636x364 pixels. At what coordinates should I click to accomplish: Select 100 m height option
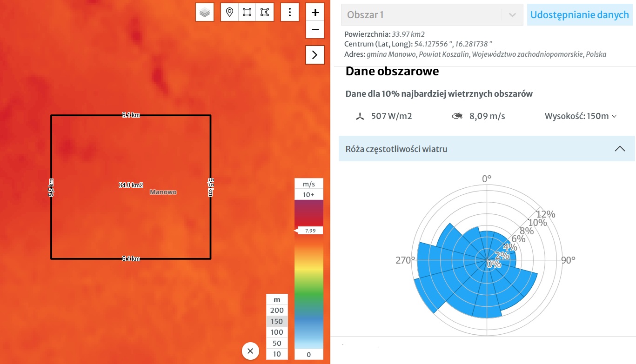coord(277,332)
